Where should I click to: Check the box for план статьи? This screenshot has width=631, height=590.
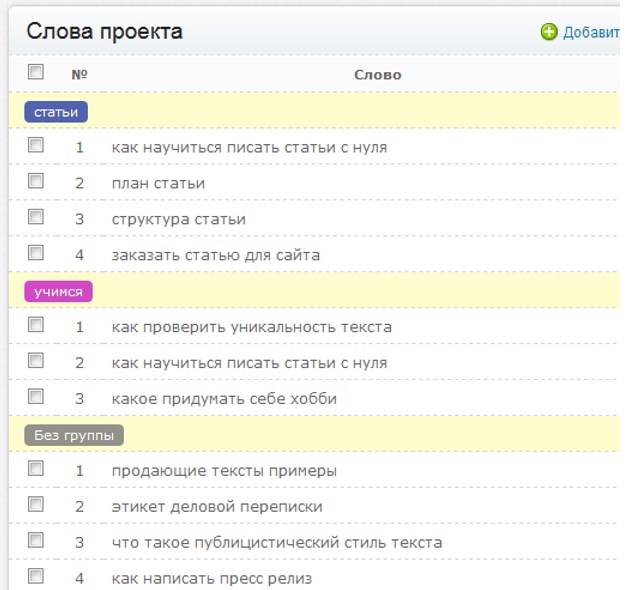coord(36,181)
